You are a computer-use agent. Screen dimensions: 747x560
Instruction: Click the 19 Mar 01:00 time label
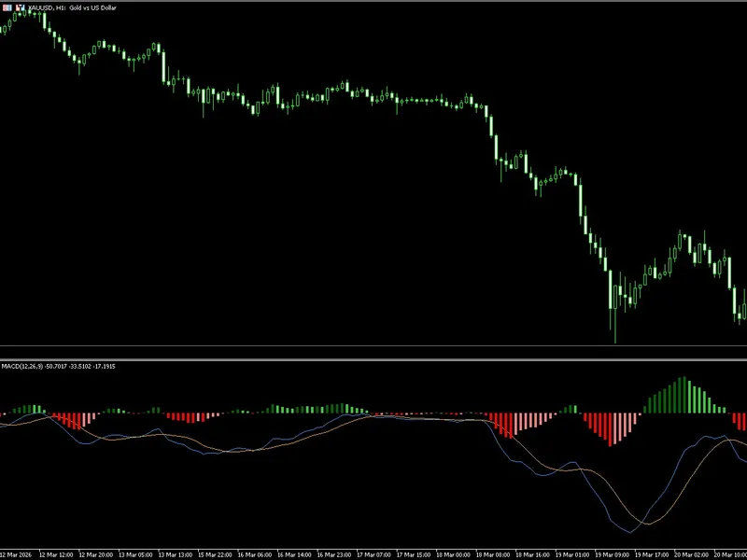(572, 555)
